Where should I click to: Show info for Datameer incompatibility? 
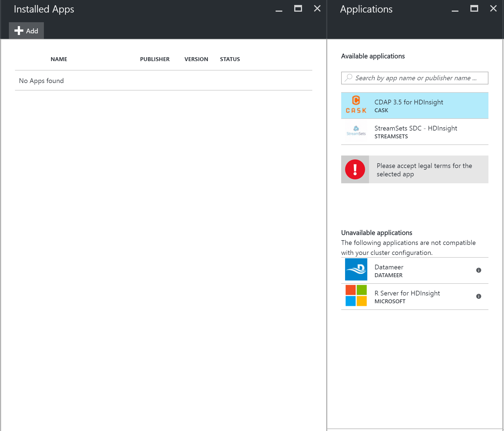pyautogui.click(x=479, y=270)
